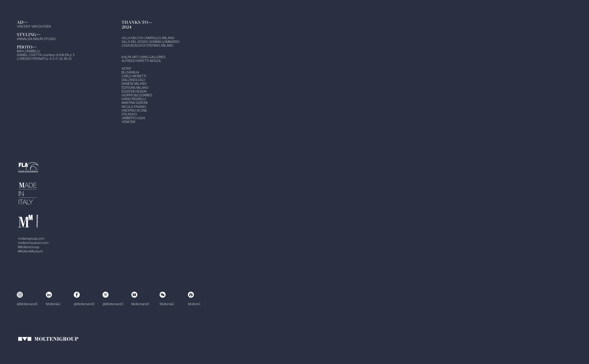Screen dimensions: 589x364
Task: Select the THANKS TO— heading
Action: [137, 22]
